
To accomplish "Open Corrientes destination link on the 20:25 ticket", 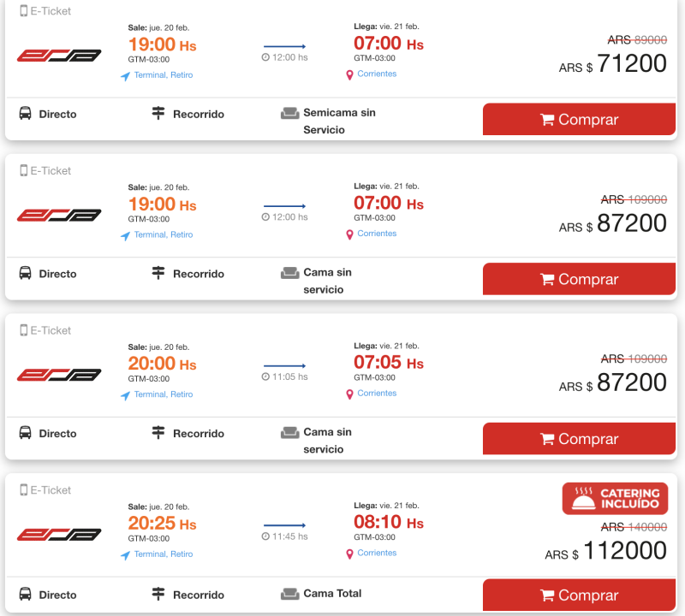I will (377, 554).
